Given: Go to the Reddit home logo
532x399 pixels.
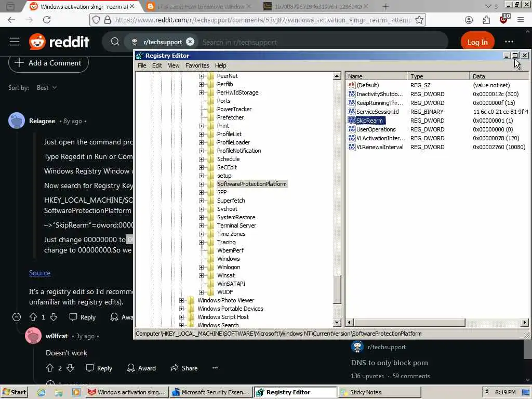Looking at the screenshot, I should point(59,42).
